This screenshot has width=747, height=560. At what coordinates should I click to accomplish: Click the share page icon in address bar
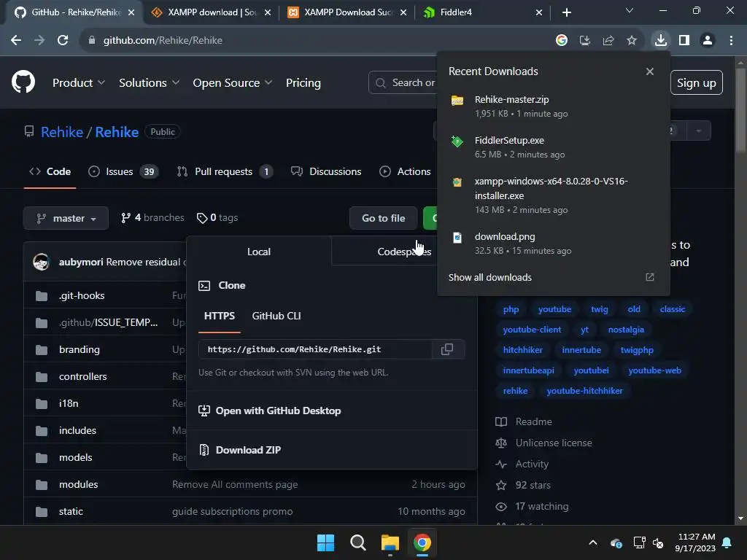point(608,41)
